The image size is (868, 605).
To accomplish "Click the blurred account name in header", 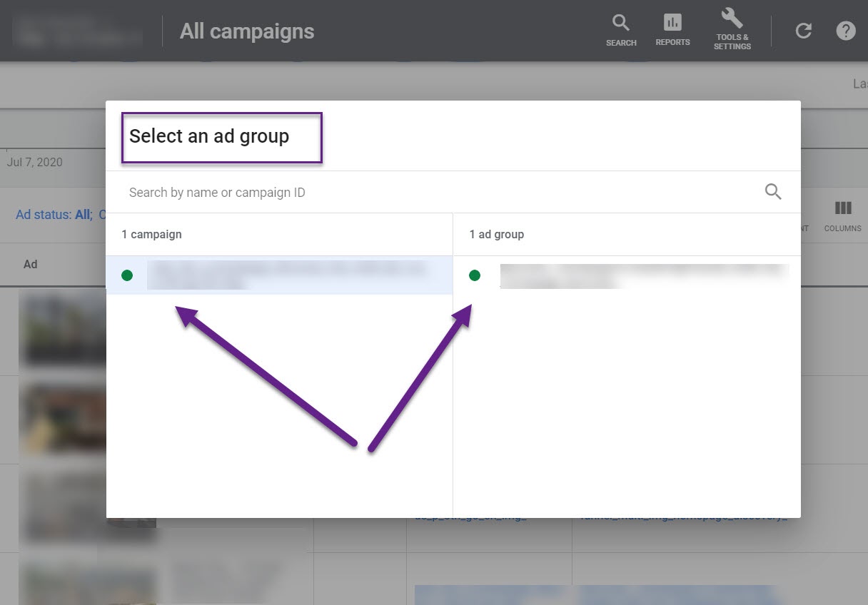I will 77,31.
